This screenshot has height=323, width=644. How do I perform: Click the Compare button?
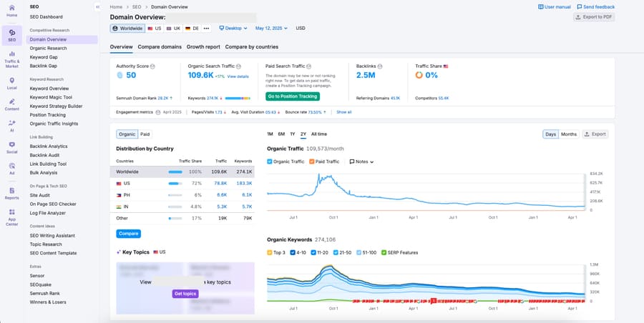[129, 234]
